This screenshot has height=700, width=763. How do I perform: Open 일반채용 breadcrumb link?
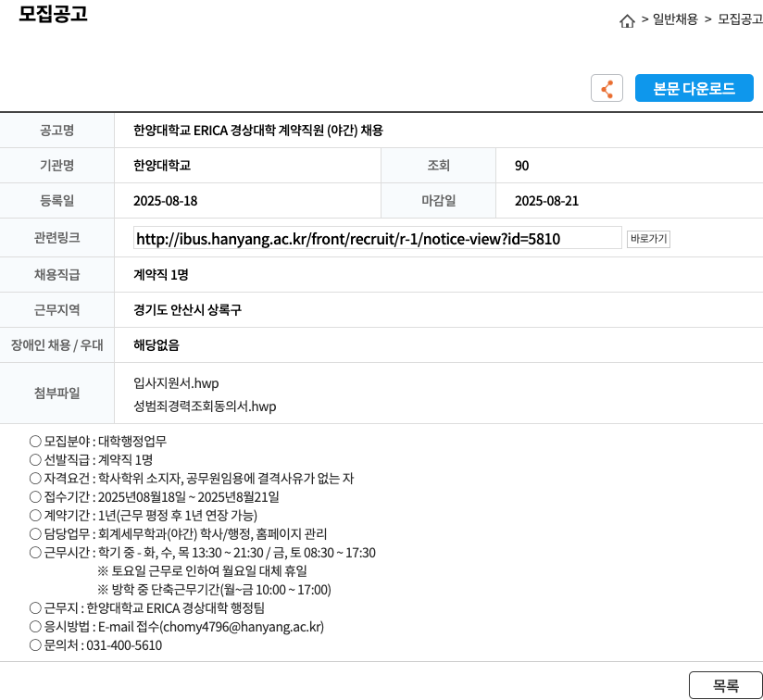point(675,19)
